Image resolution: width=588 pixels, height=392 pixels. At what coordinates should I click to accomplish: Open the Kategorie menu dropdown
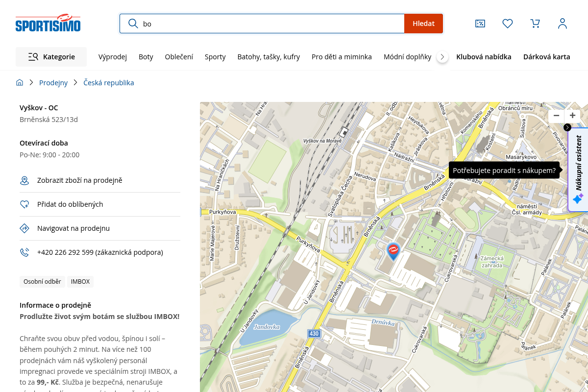[51, 57]
